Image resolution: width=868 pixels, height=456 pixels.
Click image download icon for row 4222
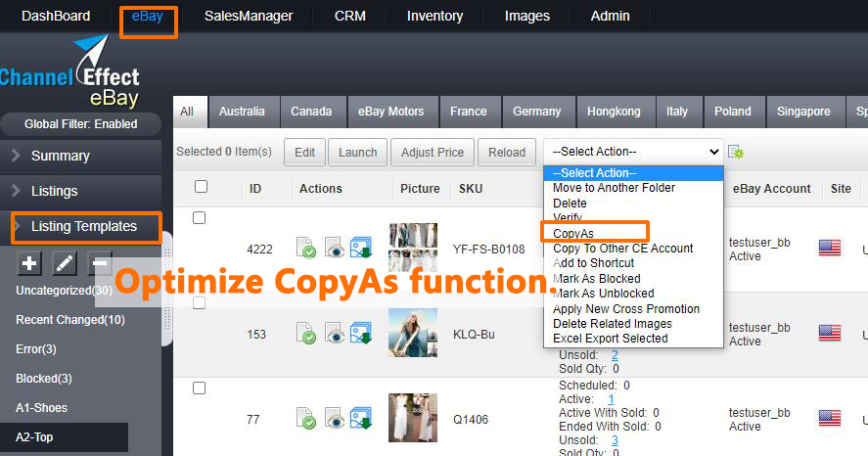coord(361,248)
